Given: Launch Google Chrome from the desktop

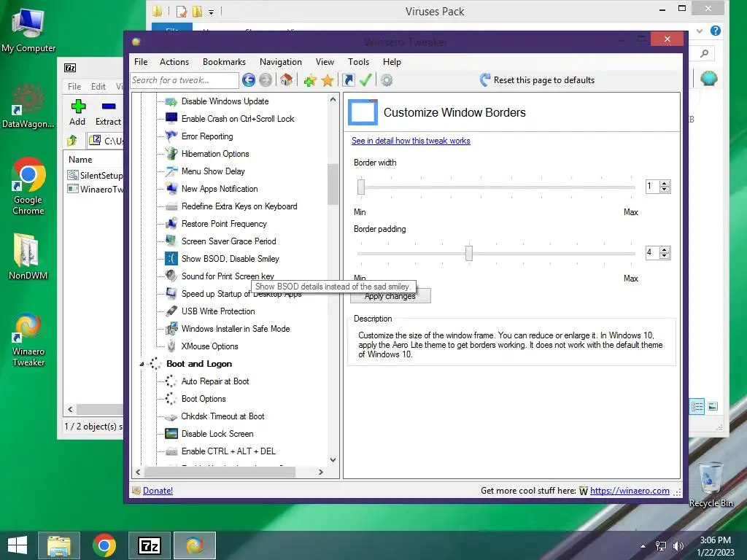Looking at the screenshot, I should pos(28,186).
